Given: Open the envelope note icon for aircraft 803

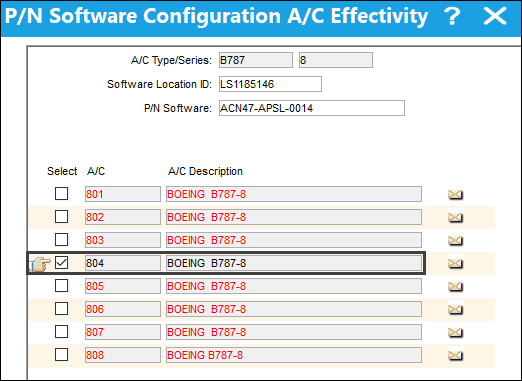Looking at the screenshot, I should coord(455,240).
